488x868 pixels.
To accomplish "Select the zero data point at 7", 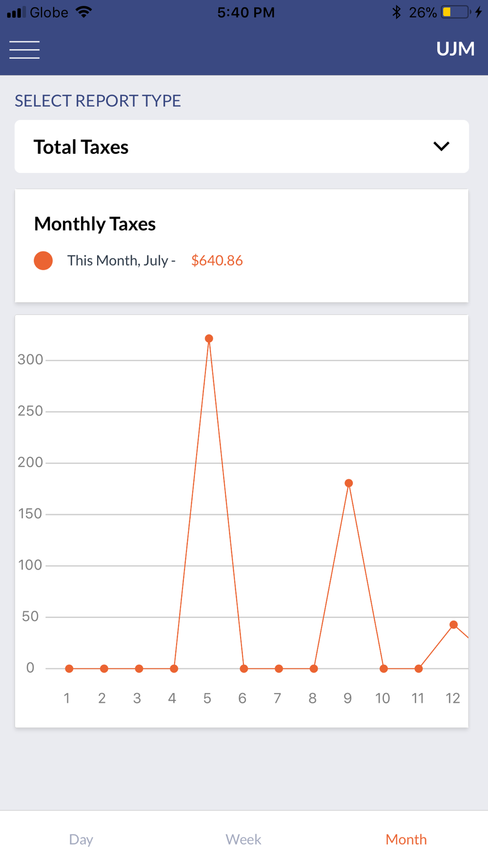I will coord(279,669).
